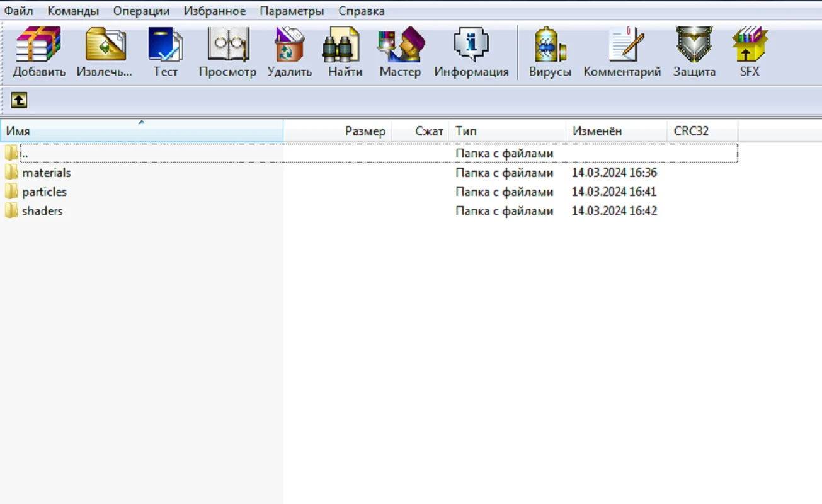The height and width of the screenshot is (504, 822).
Task: Open the Просмотр (View) book icon
Action: tap(228, 44)
